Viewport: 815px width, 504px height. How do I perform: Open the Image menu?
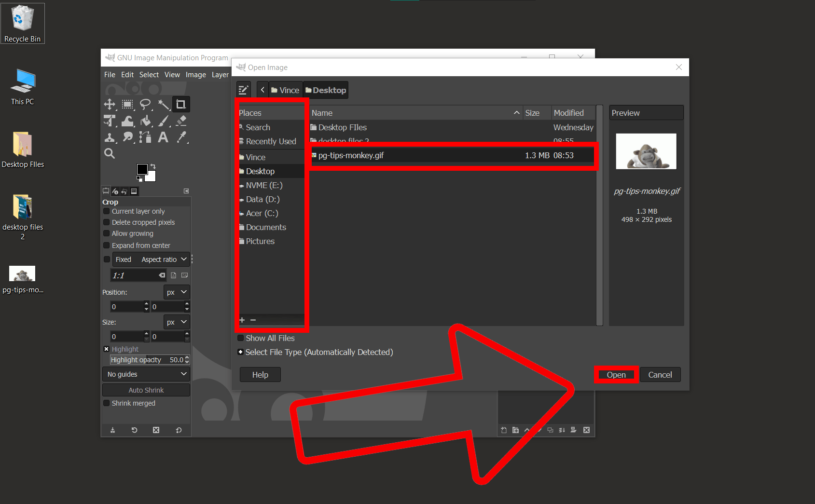pos(195,74)
